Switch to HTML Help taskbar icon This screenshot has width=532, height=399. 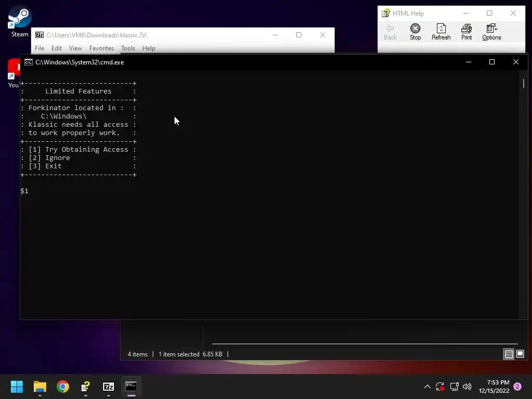tap(86, 387)
